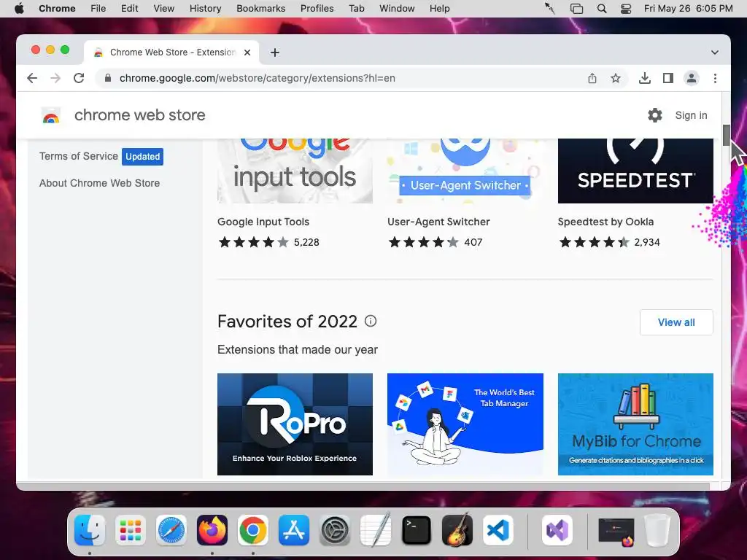Open the Bookmarks menu

coord(260,9)
